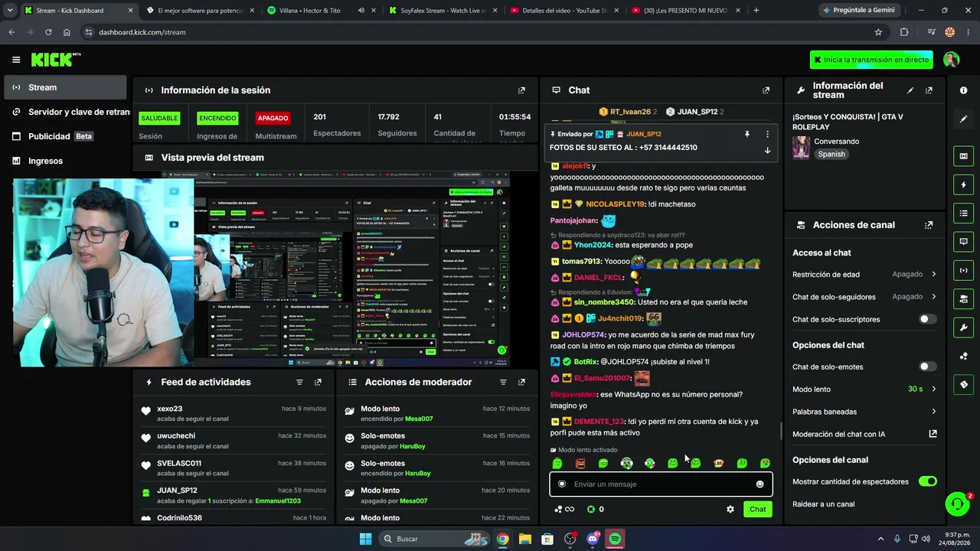Toggle Mostrar cantidad de espectadores switch

point(927,481)
